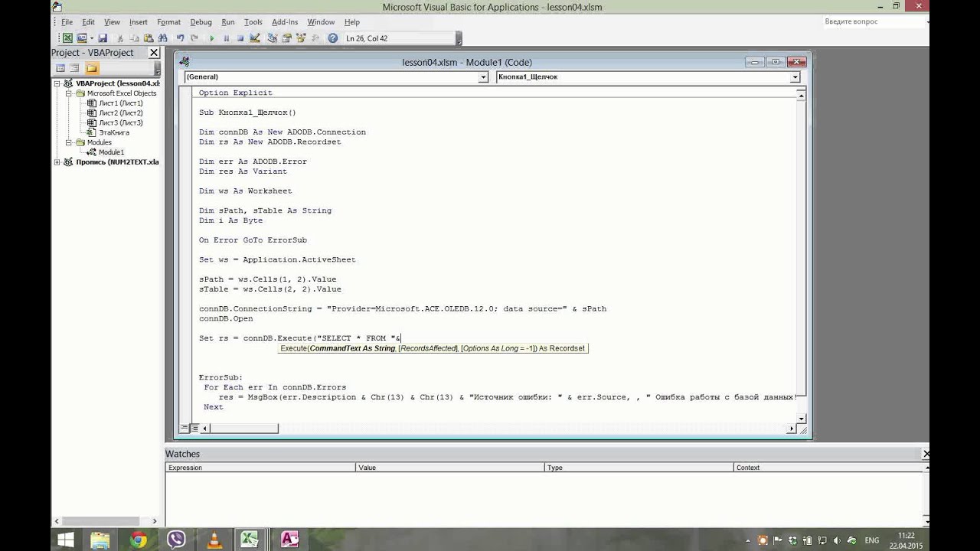Click the Expression column header in Watches

[x=260, y=468]
